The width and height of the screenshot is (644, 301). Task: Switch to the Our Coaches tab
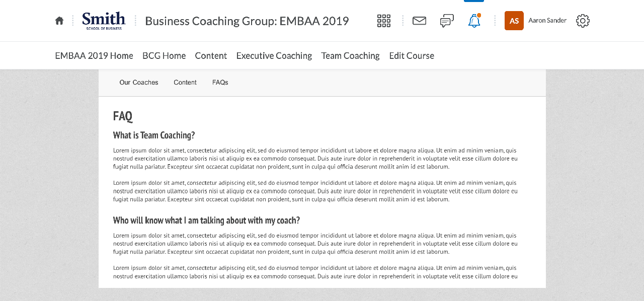[139, 83]
